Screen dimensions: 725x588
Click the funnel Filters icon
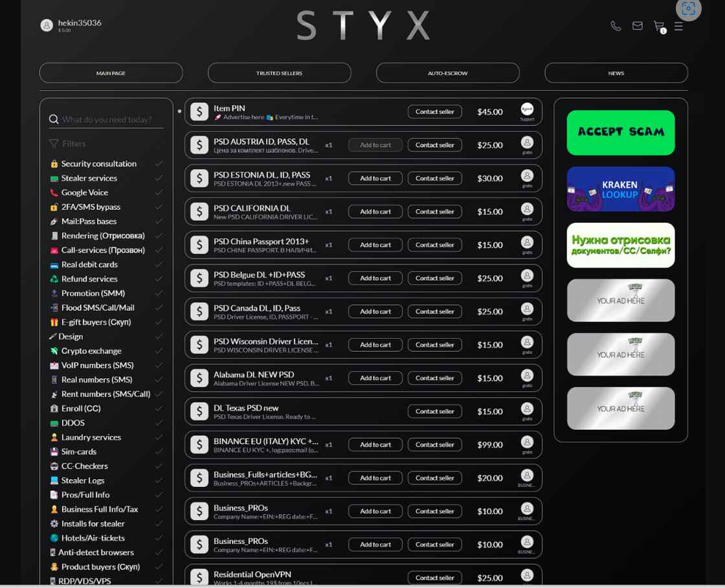(x=54, y=144)
